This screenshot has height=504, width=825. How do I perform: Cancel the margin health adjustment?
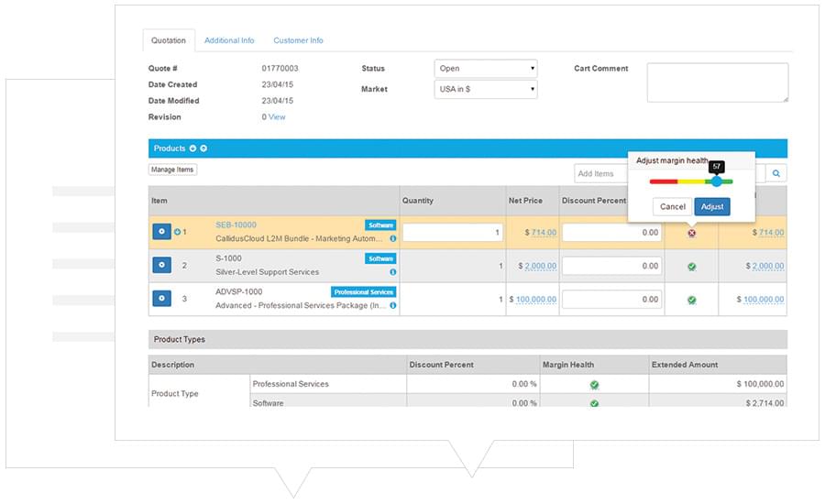tap(673, 207)
